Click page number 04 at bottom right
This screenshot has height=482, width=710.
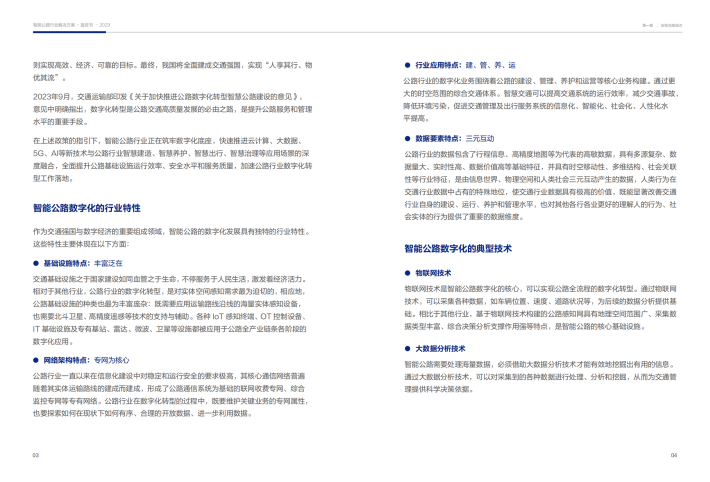(x=674, y=455)
